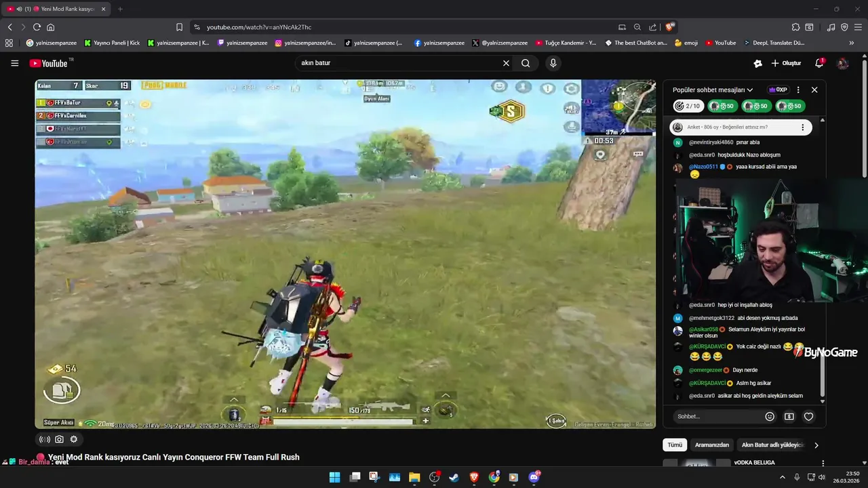868x488 pixels.
Task: Open Brave browser from the taskbar
Action: (474, 477)
